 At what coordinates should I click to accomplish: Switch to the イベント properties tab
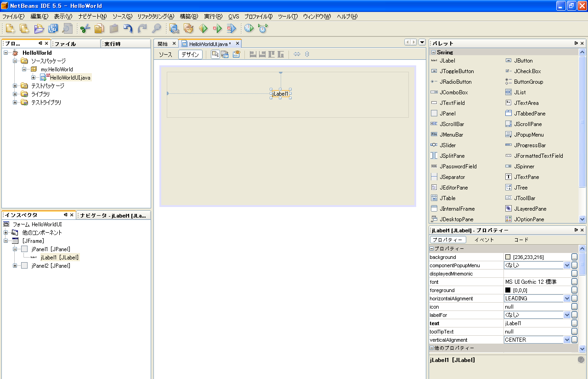click(x=484, y=240)
